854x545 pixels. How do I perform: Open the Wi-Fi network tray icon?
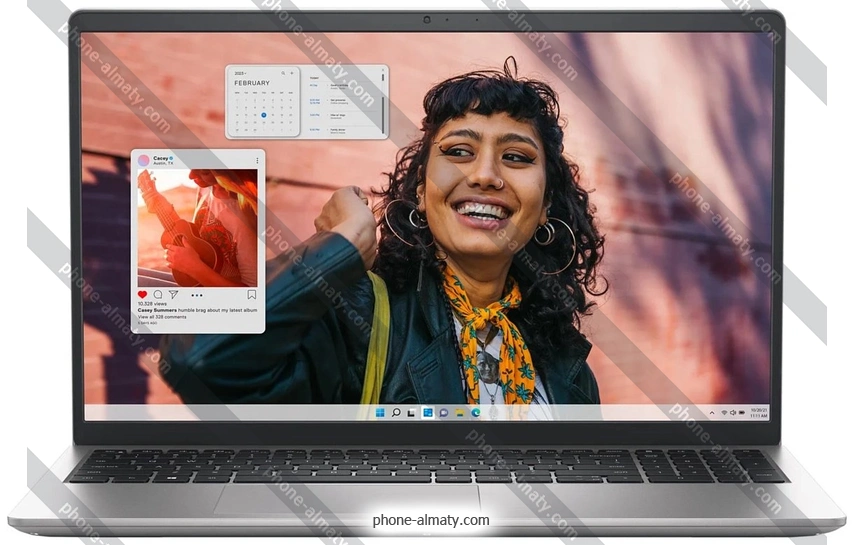724,413
